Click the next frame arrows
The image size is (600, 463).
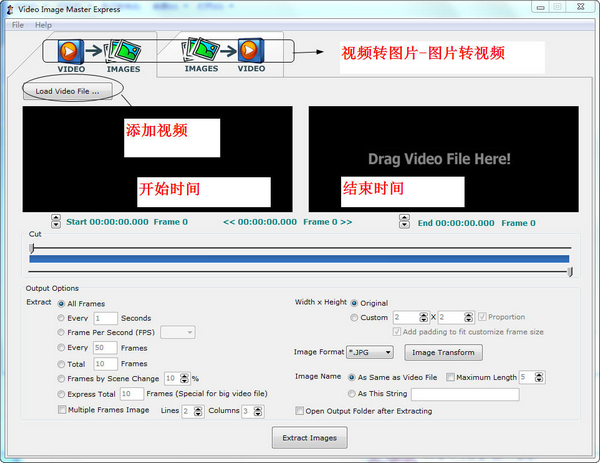pyautogui.click(x=346, y=223)
